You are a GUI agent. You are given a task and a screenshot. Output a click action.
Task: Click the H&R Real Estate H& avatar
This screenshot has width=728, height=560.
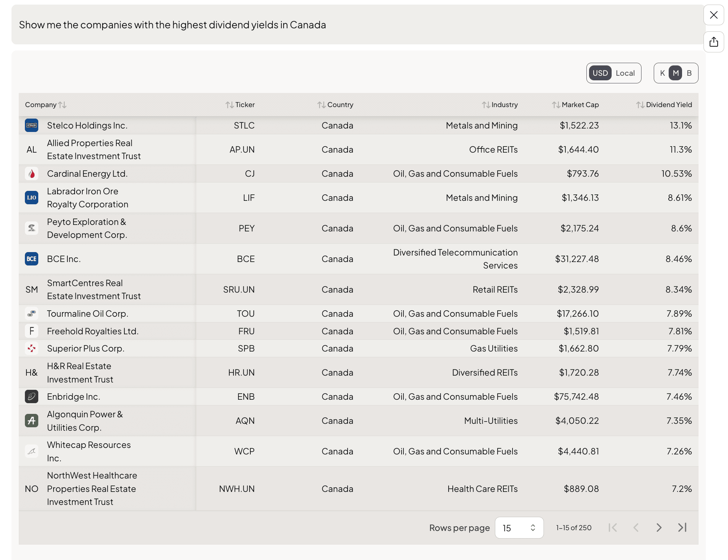pos(31,373)
